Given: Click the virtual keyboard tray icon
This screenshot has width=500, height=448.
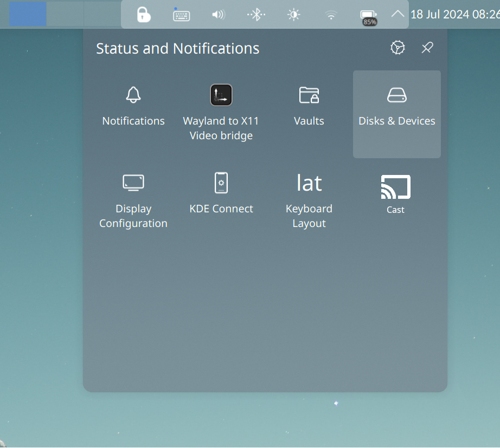Looking at the screenshot, I should (181, 15).
